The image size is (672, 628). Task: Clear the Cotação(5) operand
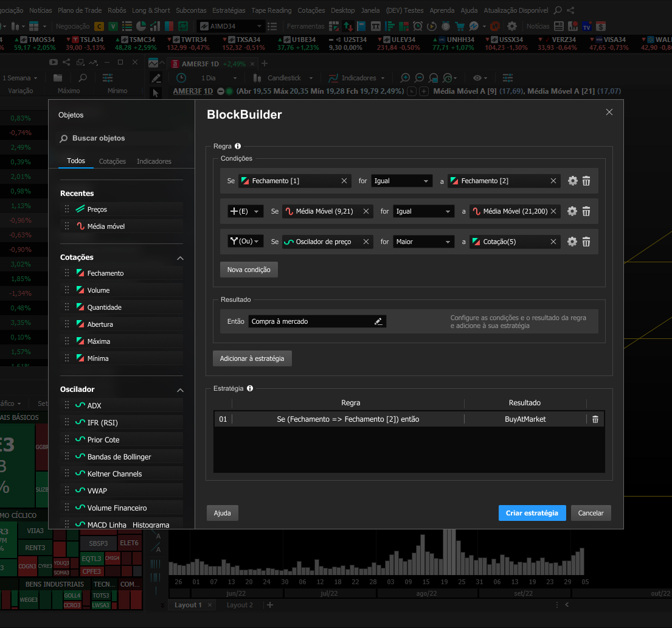pos(553,242)
